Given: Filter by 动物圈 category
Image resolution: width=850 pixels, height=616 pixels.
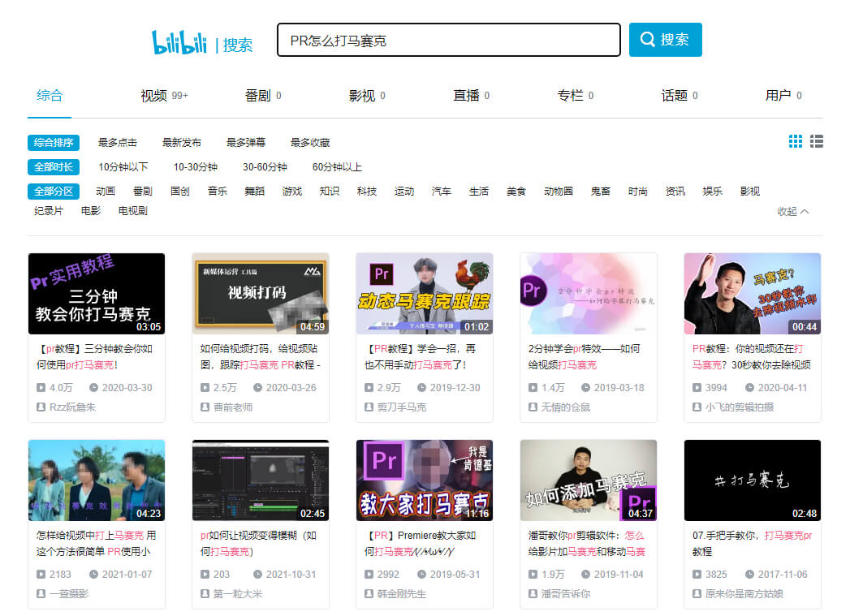Looking at the screenshot, I should pyautogui.click(x=559, y=192).
